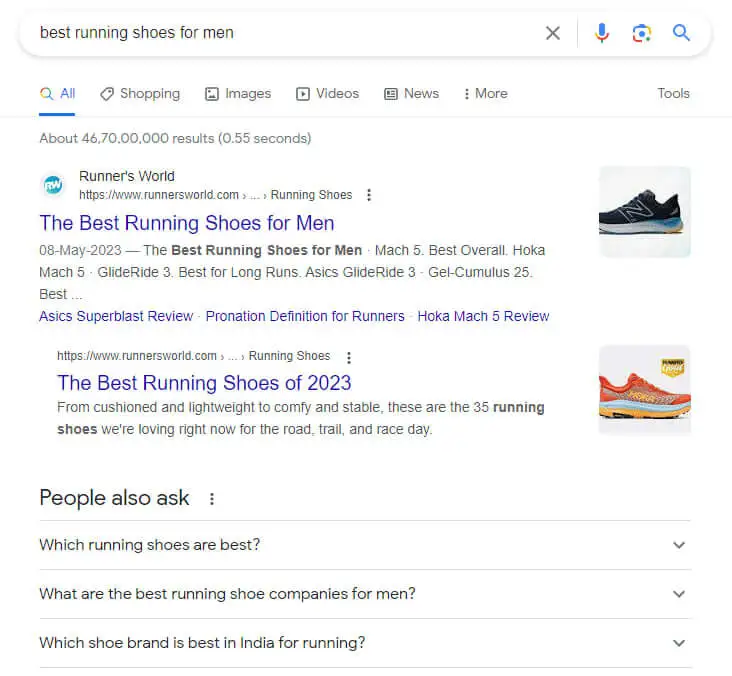Start voice search with the microphone icon
Screen dimensions: 732x676
pos(602,33)
